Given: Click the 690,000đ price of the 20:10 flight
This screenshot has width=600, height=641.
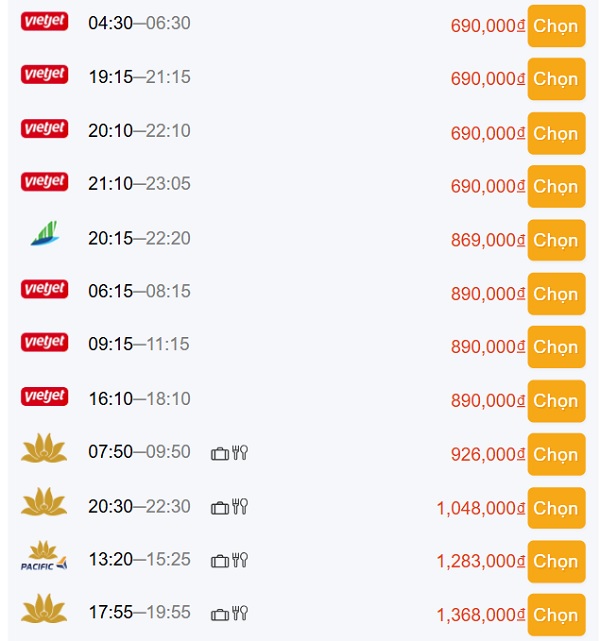Looking at the screenshot, I should coord(488,133).
